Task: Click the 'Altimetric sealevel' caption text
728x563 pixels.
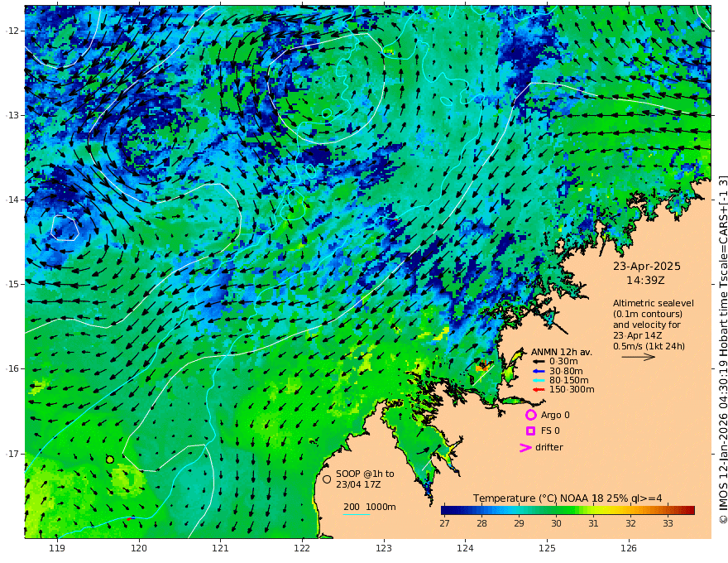Action: coord(654,303)
